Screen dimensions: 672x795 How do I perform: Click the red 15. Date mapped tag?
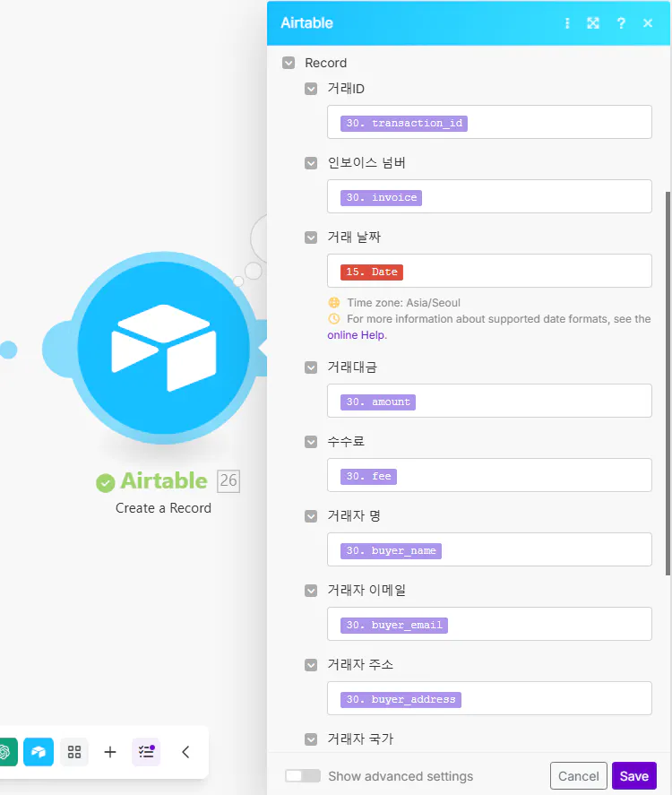point(372,272)
